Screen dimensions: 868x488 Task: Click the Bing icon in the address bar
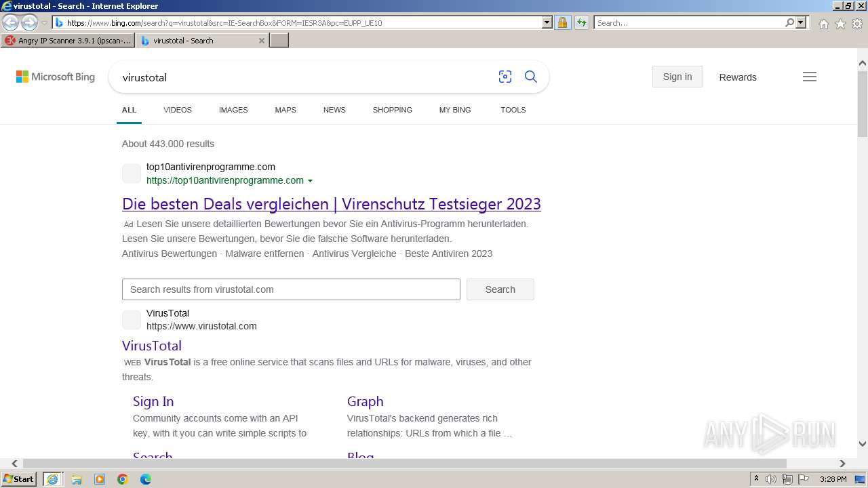(x=59, y=22)
